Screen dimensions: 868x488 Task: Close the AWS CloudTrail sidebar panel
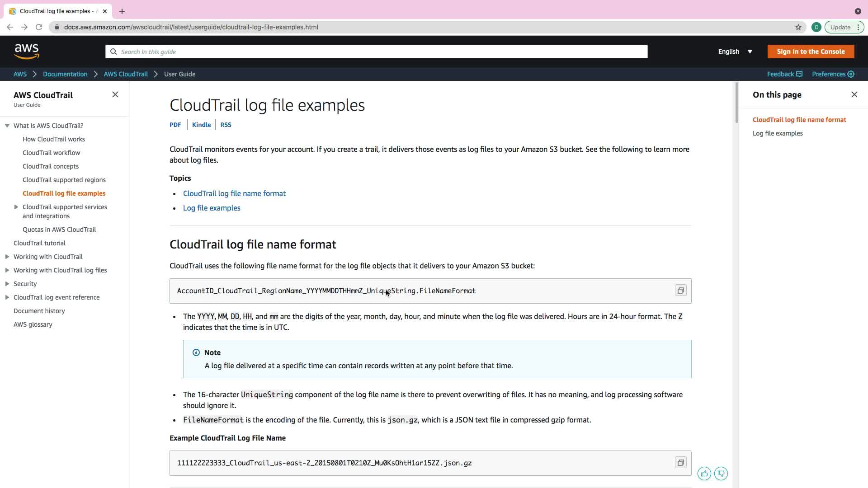coord(115,94)
